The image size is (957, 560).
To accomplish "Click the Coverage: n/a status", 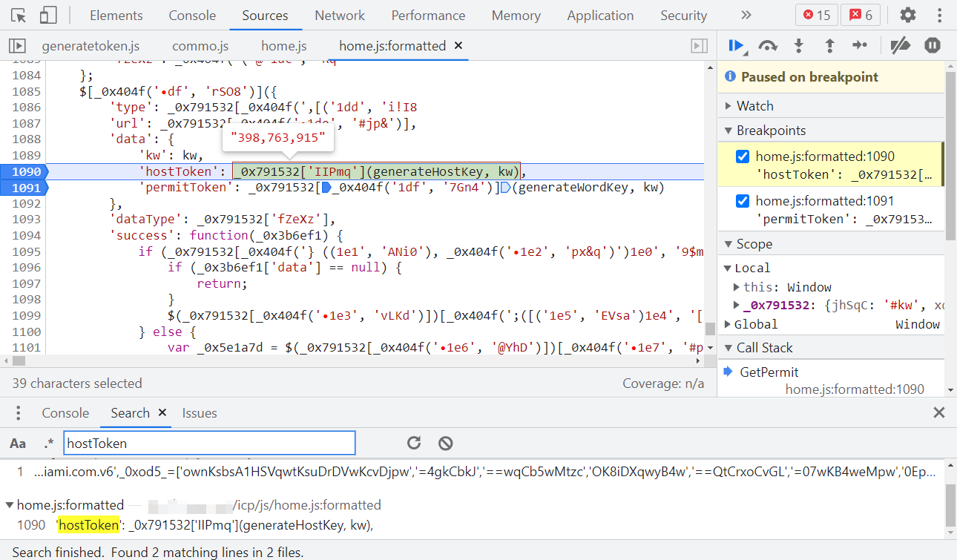I will (663, 383).
